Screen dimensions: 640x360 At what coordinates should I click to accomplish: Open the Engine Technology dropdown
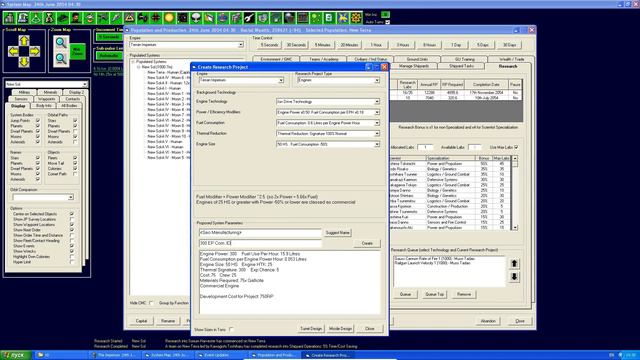click(x=377, y=102)
